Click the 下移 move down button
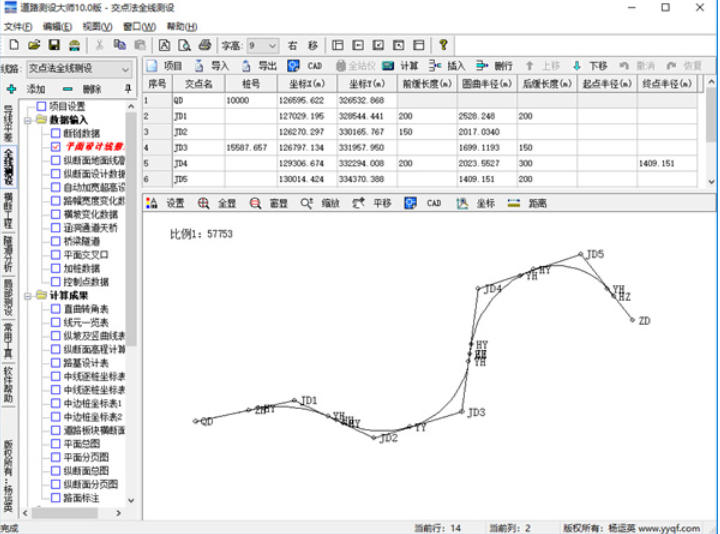The width and height of the screenshot is (720, 534). [x=590, y=66]
